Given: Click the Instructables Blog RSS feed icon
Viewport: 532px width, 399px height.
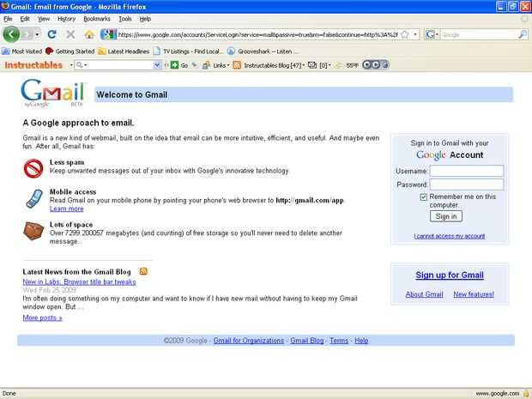Looking at the screenshot, I should coord(237,65).
